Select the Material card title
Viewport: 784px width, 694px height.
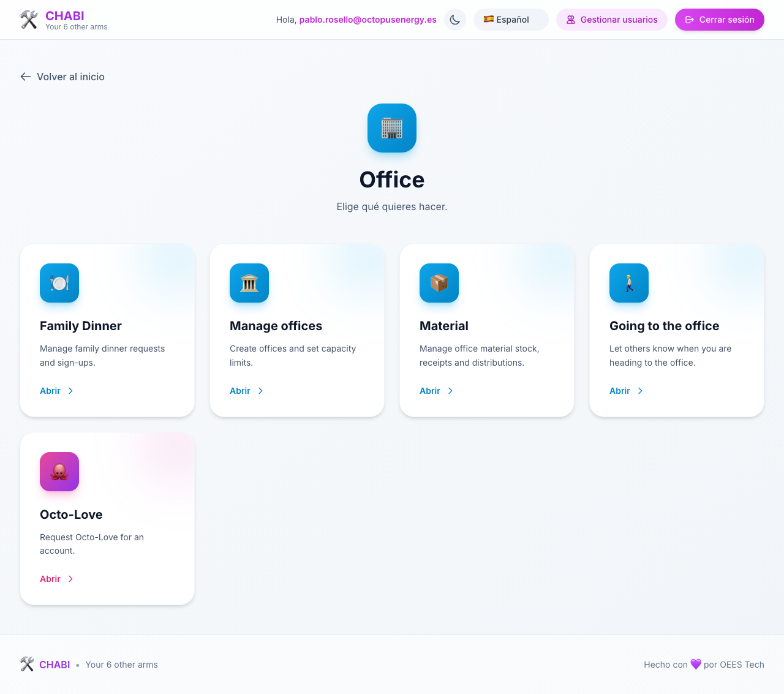point(444,326)
